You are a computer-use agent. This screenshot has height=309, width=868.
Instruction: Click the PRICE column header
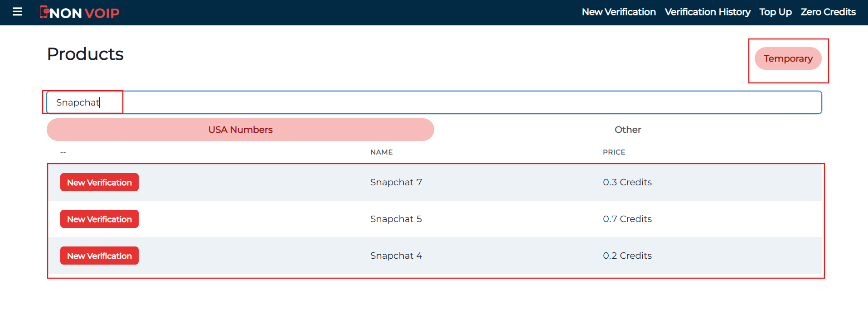pos(614,152)
